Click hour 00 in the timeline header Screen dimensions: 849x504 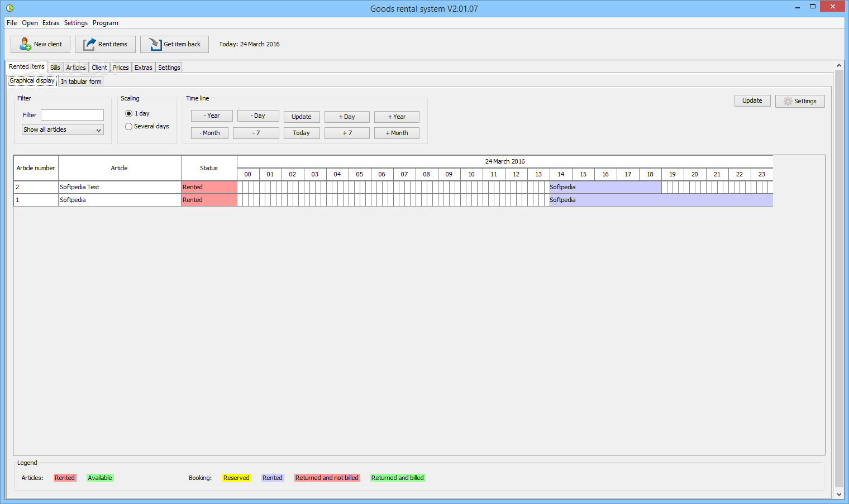[248, 174]
